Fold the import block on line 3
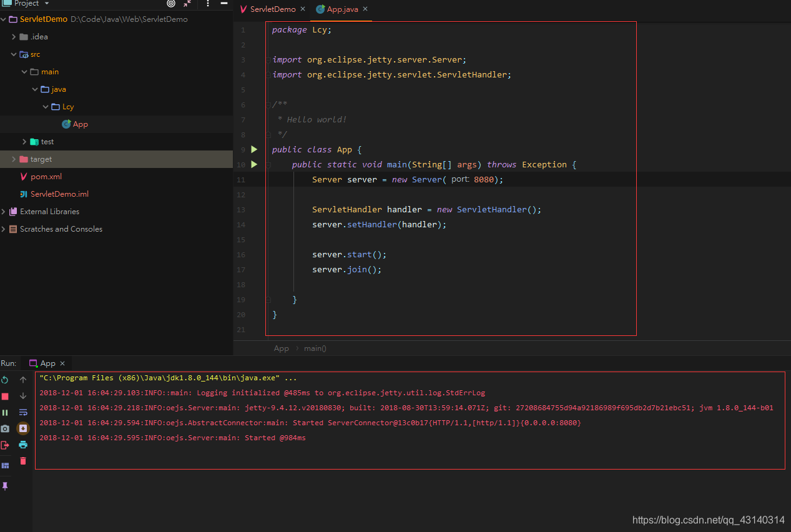The image size is (791, 532). [x=268, y=60]
